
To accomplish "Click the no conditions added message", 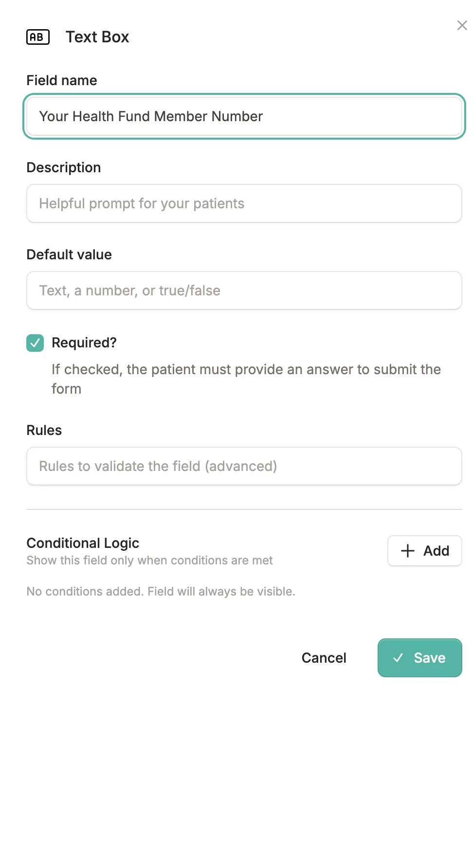I will 161,591.
